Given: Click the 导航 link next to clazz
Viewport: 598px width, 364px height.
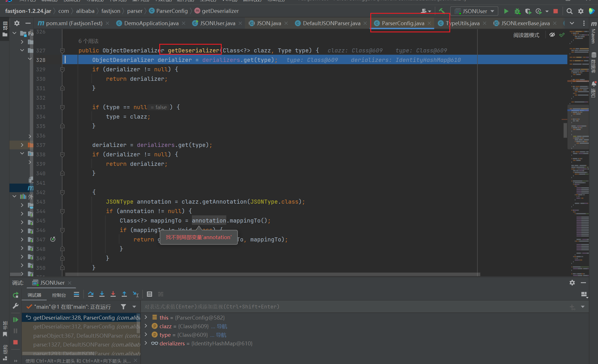Looking at the screenshot, I should click(222, 326).
